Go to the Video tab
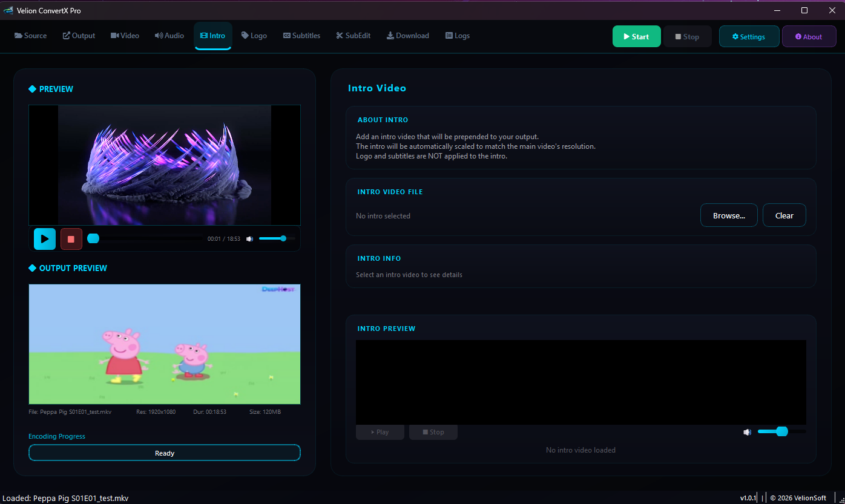 pos(125,36)
